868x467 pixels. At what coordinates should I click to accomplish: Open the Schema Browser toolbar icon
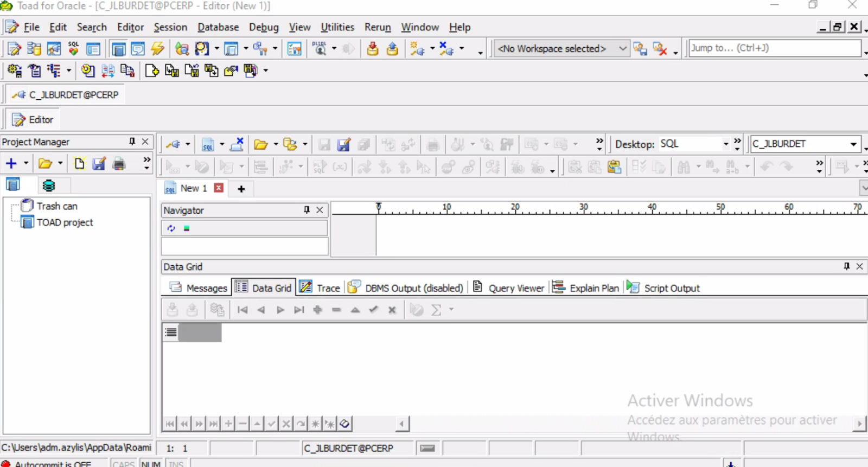coord(34,49)
